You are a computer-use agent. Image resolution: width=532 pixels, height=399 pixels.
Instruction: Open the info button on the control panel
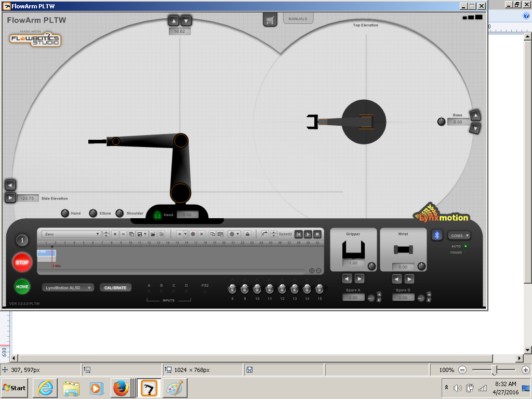tap(22, 240)
